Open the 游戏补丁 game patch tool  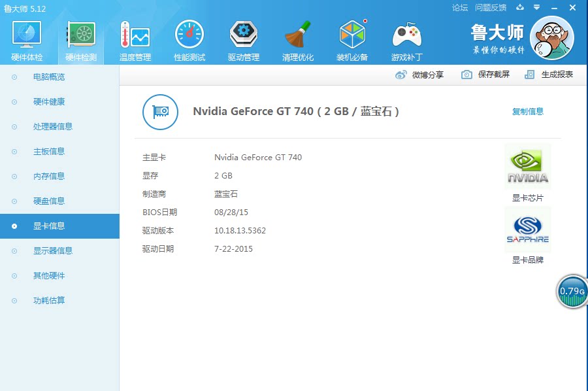point(406,37)
